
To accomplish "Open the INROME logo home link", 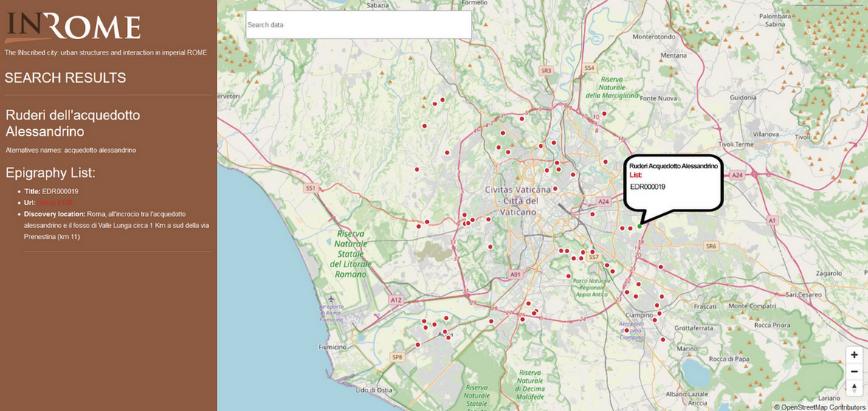I will (72, 27).
